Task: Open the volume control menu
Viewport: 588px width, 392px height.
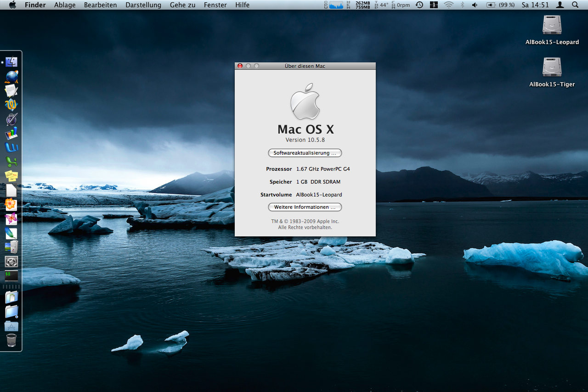Action: pos(475,5)
